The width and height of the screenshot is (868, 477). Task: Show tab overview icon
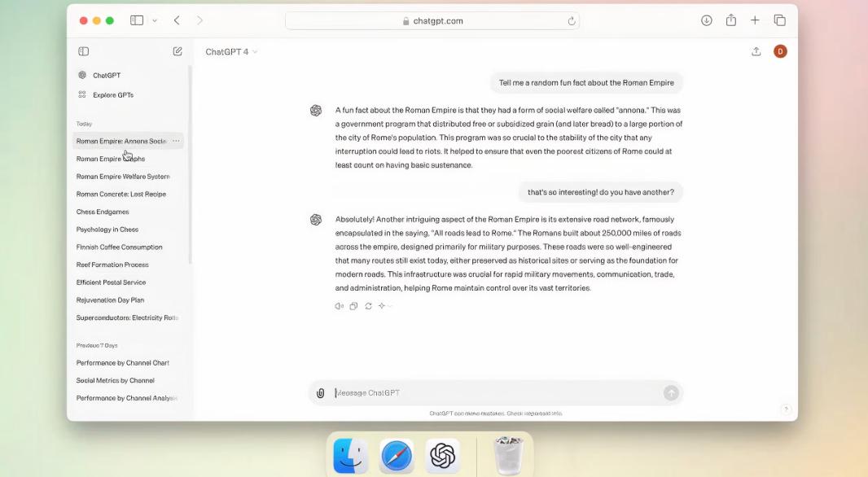[x=779, y=20]
